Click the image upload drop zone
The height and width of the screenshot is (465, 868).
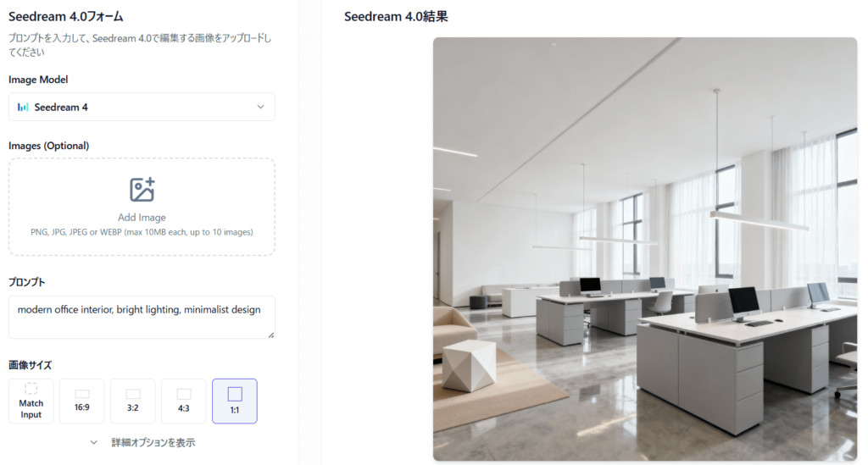point(142,207)
